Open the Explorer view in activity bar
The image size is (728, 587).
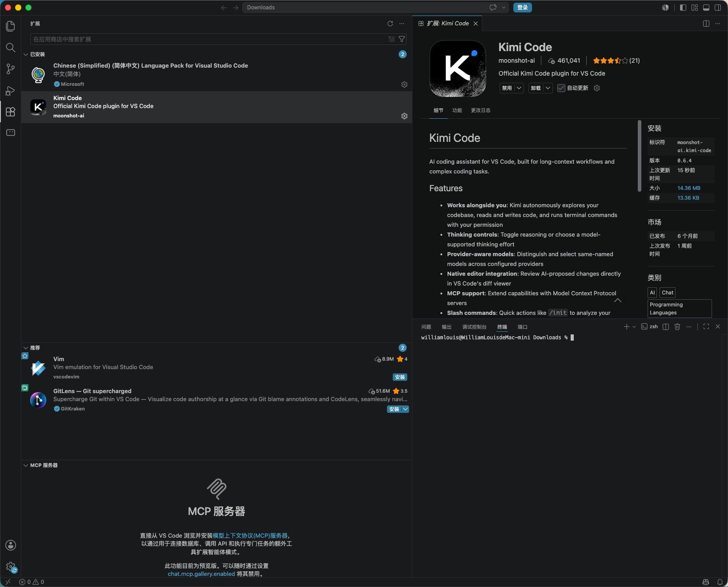pos(11,26)
